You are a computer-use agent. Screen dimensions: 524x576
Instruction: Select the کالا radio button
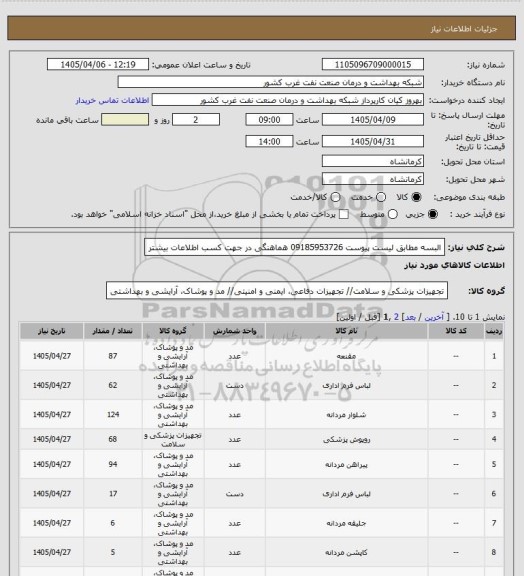(x=416, y=197)
